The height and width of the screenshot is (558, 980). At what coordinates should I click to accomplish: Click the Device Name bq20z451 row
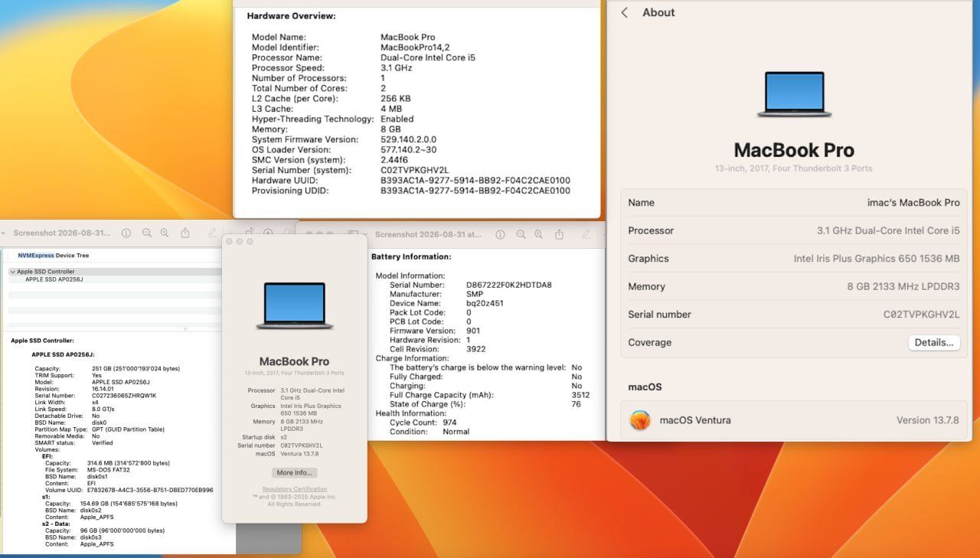[x=446, y=303]
